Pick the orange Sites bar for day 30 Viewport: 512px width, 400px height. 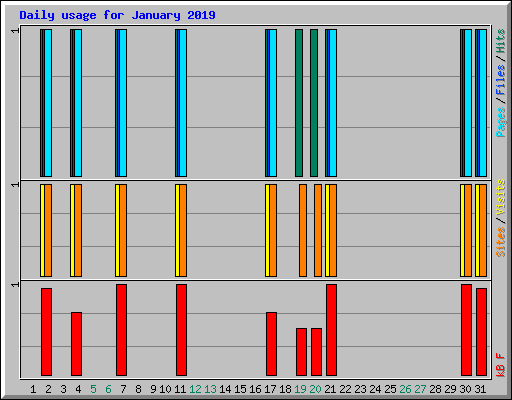468,230
